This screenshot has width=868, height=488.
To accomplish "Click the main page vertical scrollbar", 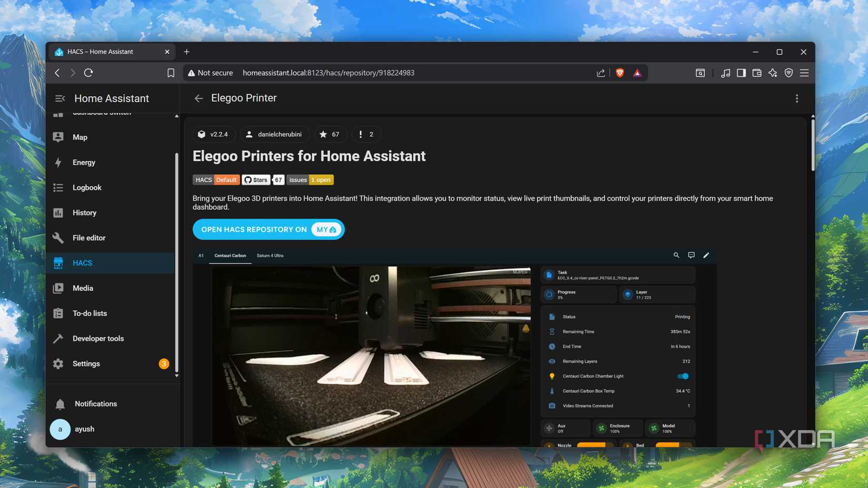I will [813, 145].
